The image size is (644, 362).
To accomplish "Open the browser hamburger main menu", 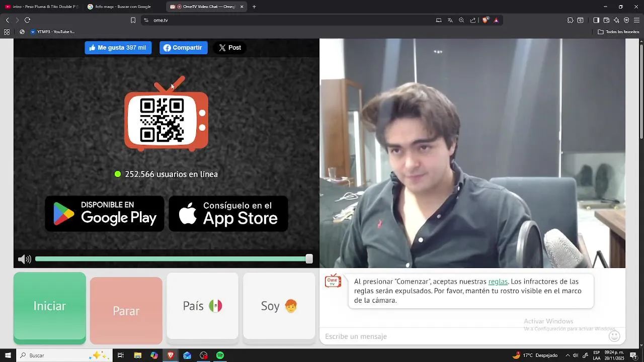I will (x=637, y=20).
